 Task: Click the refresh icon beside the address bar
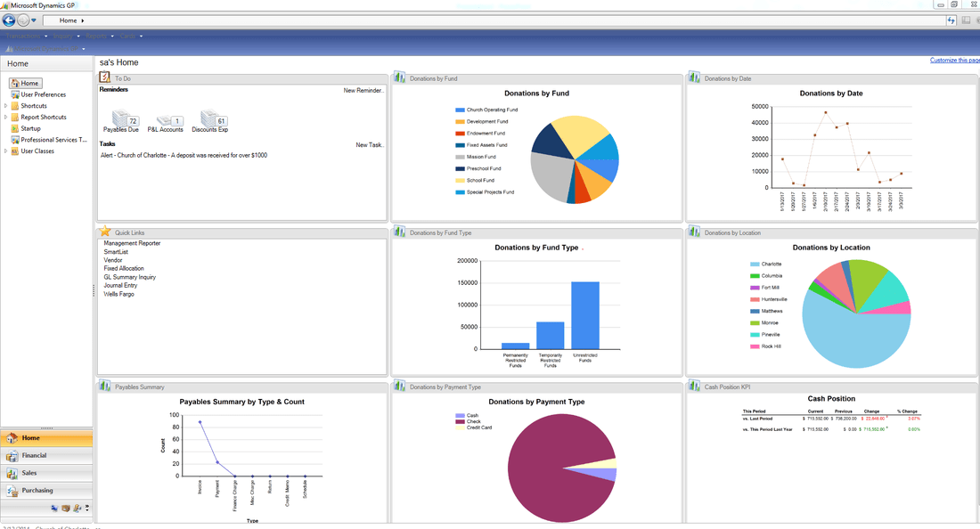951,20
